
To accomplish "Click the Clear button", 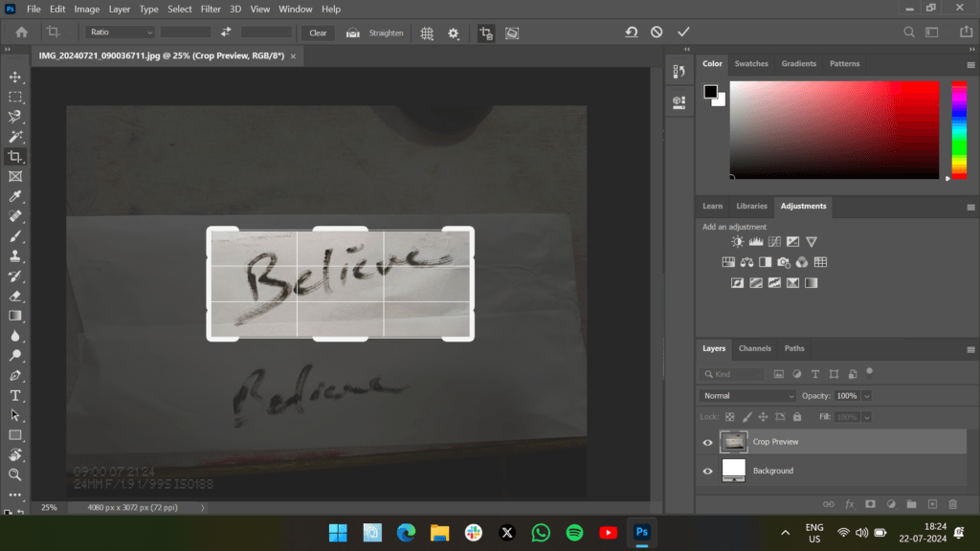I will click(318, 33).
